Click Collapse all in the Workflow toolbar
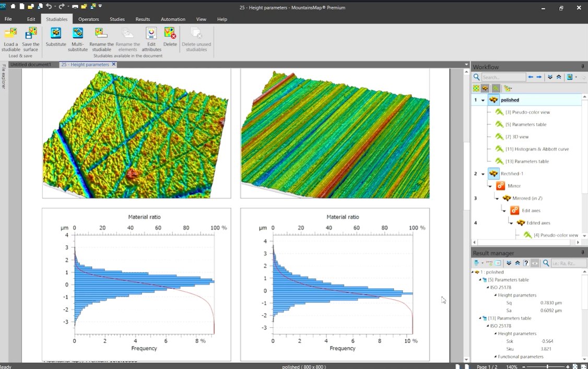 [558, 77]
